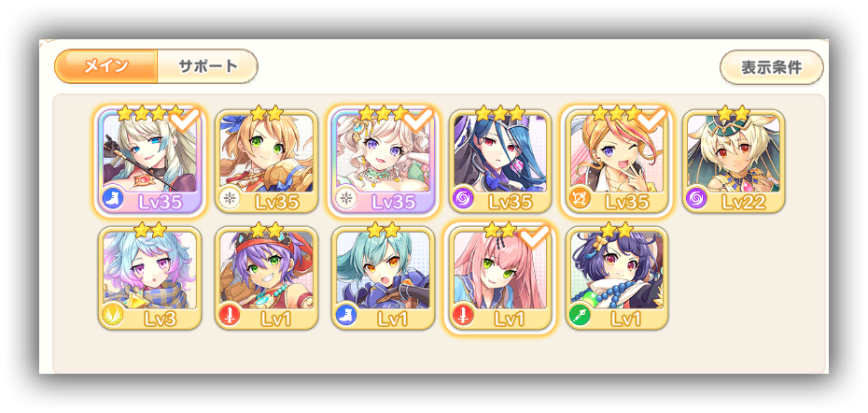Click blue boot icon on Lv35 whip character
Viewport: 868px width, 413px height.
pos(114,198)
